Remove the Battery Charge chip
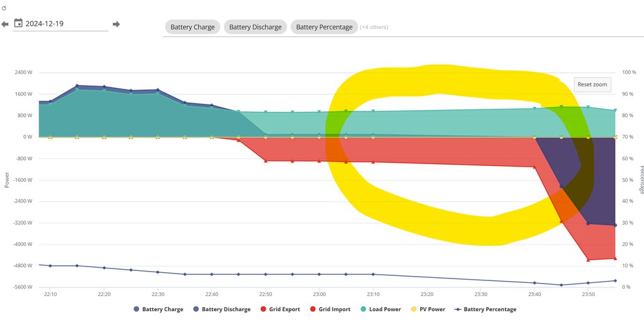The image size is (644, 325). [x=192, y=27]
